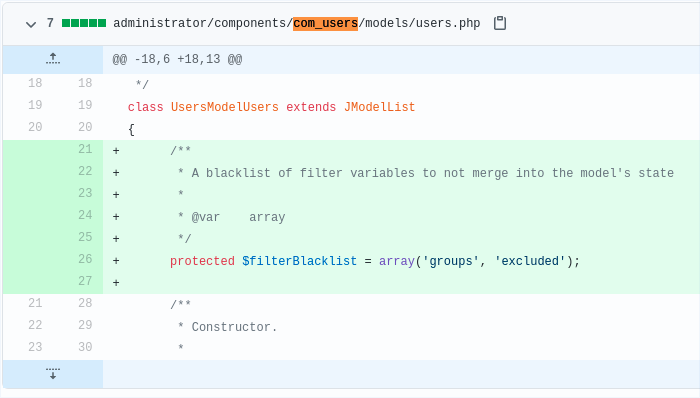Image resolution: width=700 pixels, height=398 pixels.
Task: Click the plus marker on line 26
Action: point(116,261)
